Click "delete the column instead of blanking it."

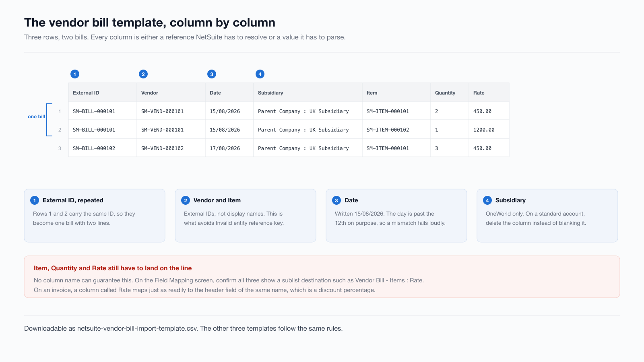[536, 223]
